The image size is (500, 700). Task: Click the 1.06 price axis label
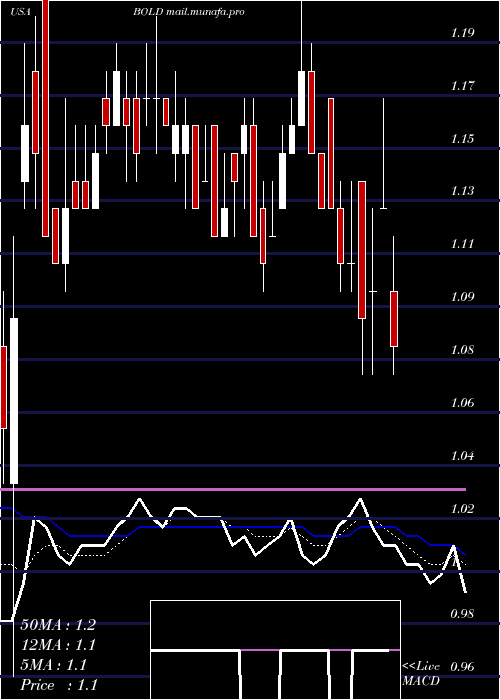462,402
